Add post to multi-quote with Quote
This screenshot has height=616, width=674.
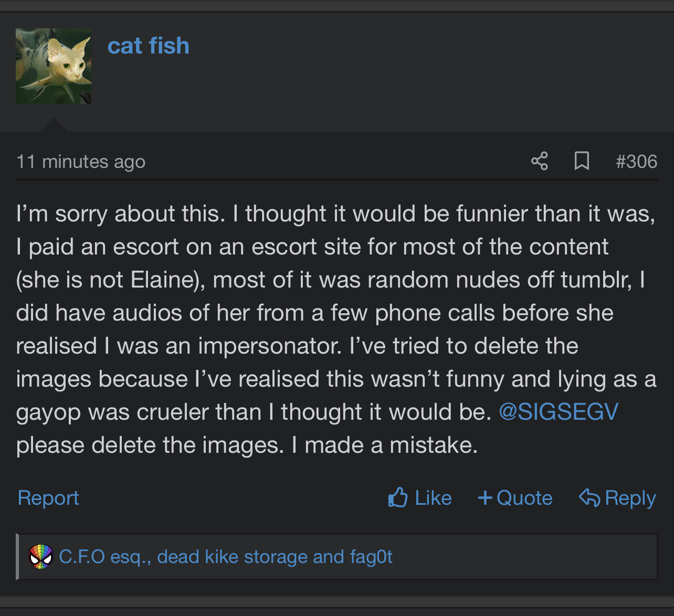[x=524, y=497]
